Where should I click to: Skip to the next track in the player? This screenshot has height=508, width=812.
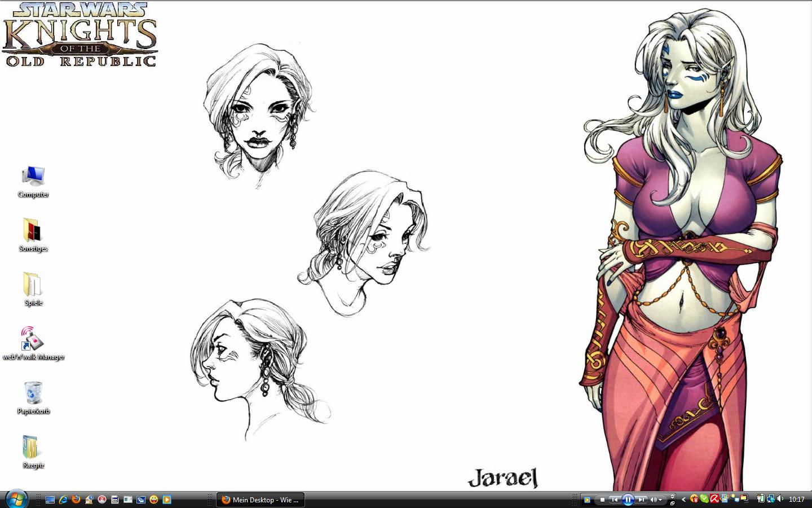(641, 500)
